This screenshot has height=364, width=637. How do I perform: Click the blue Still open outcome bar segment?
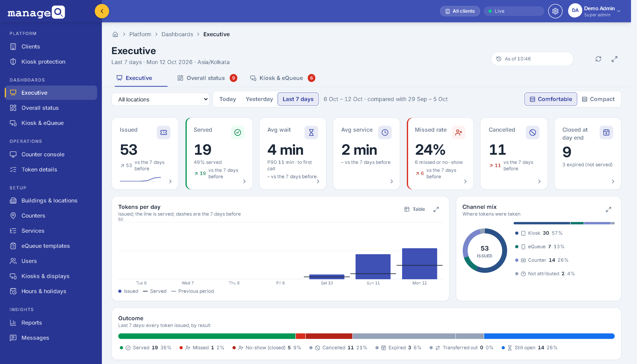tap(549, 336)
